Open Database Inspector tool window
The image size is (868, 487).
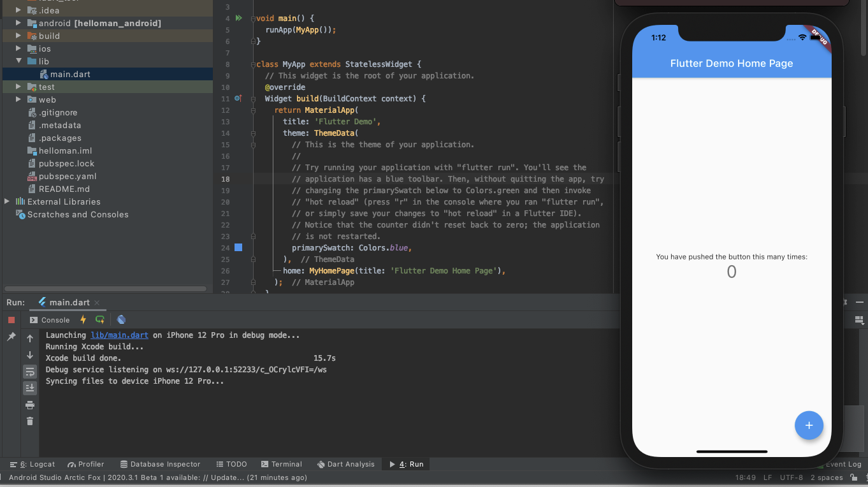[160, 464]
